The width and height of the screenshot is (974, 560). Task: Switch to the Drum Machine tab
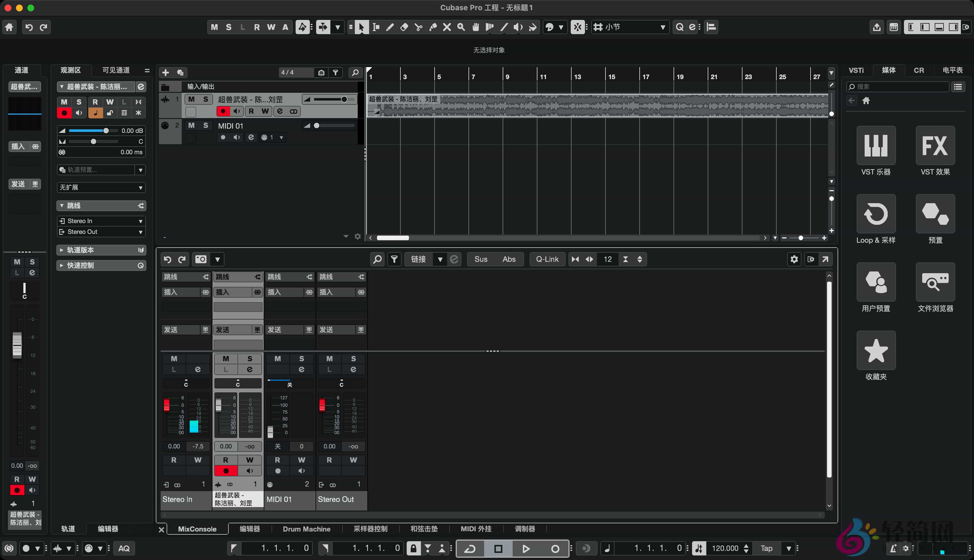(x=307, y=529)
